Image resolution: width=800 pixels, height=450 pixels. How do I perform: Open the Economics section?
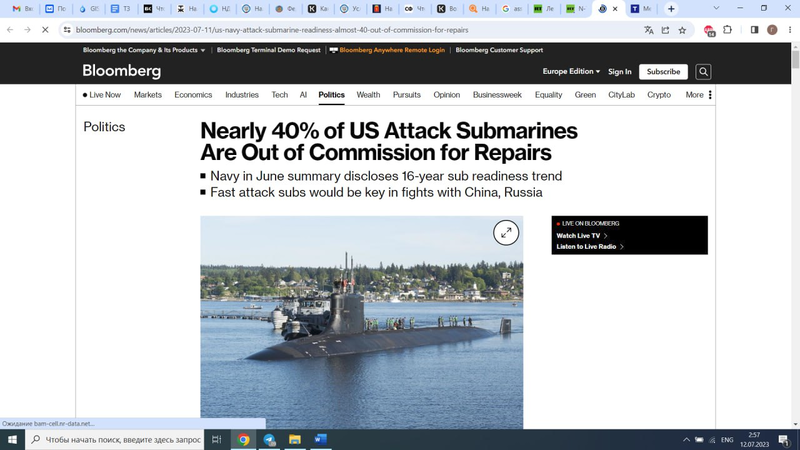[193, 95]
